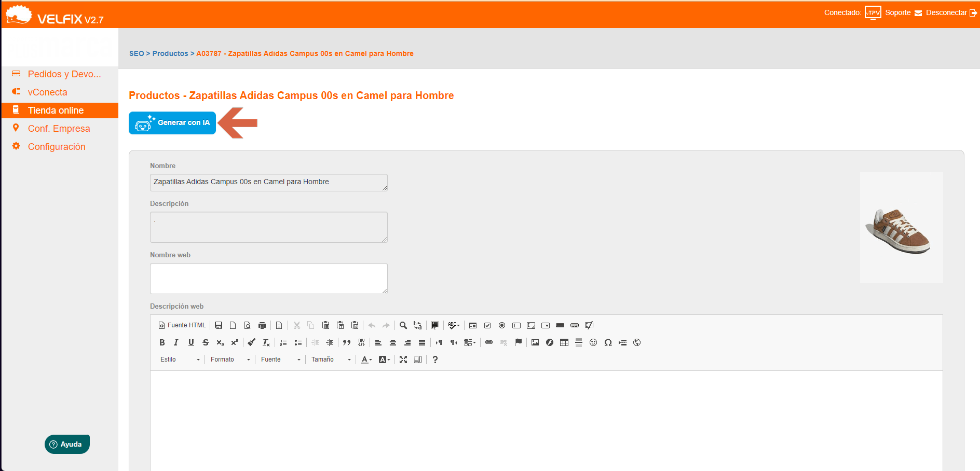980x471 pixels.
Task: Toggle Strikethrough formatting in editor
Action: click(x=206, y=342)
